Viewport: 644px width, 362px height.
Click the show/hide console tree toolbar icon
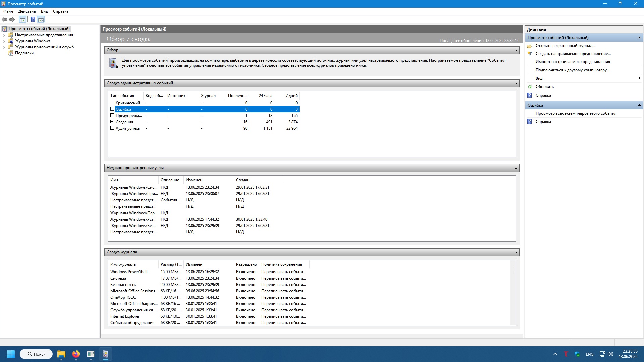pos(22,19)
